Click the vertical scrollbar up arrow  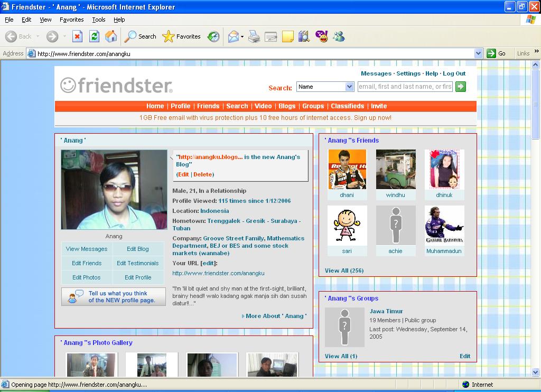[x=536, y=64]
